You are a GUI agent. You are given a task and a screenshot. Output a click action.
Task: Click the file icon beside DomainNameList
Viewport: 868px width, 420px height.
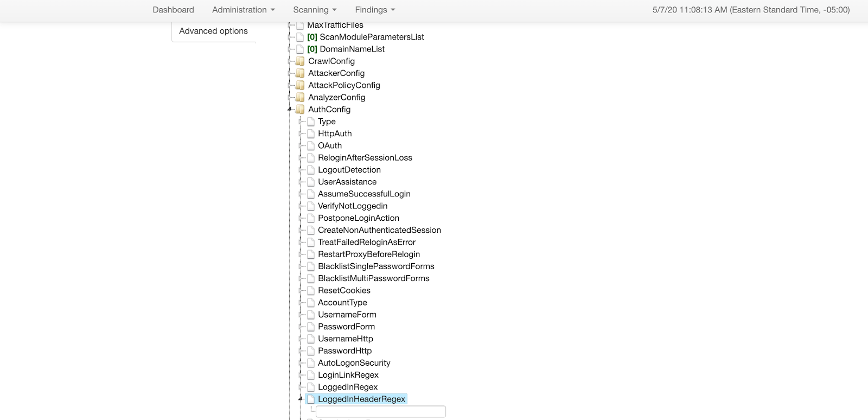click(300, 49)
